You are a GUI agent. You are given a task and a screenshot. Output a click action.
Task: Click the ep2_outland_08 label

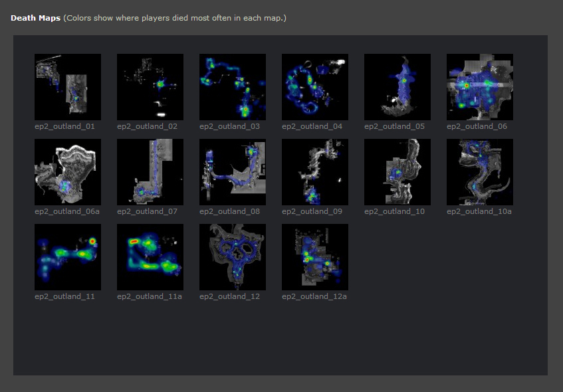coord(230,211)
